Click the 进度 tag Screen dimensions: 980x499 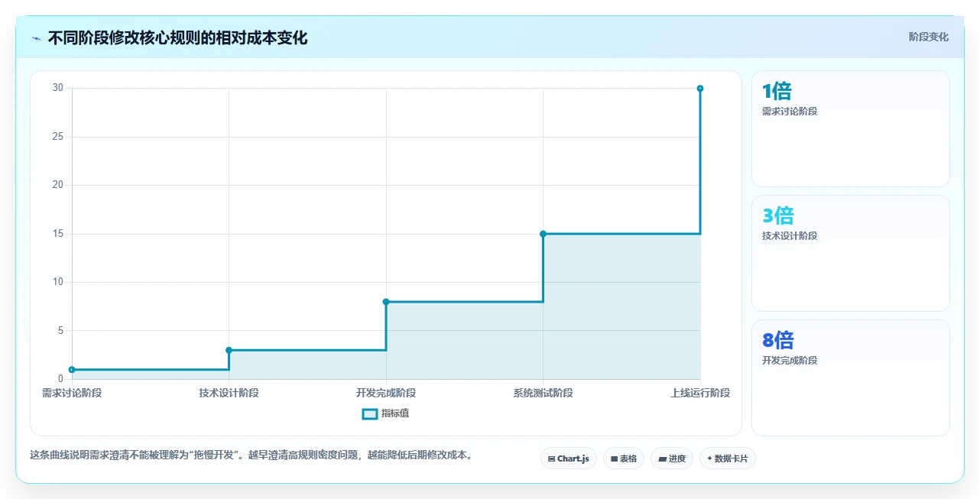tap(672, 458)
